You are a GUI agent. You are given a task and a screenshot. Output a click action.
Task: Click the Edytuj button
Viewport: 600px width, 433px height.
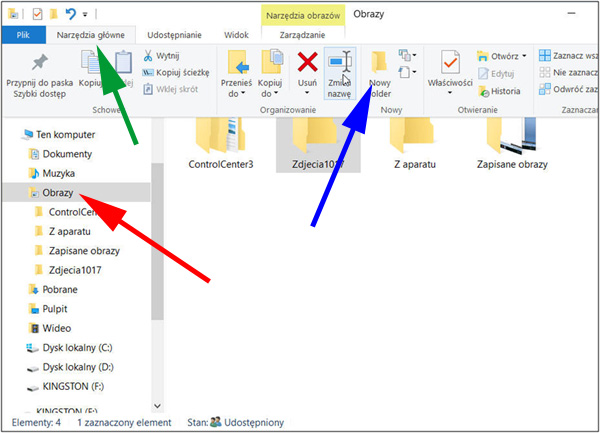tap(496, 73)
